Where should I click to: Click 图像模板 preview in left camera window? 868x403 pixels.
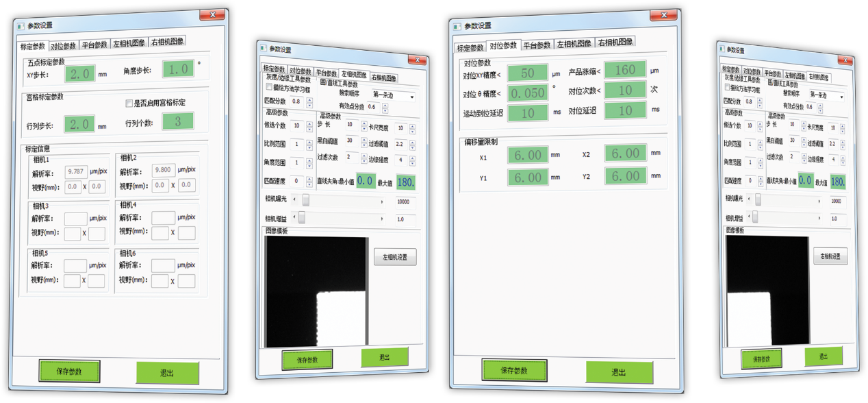tap(317, 293)
